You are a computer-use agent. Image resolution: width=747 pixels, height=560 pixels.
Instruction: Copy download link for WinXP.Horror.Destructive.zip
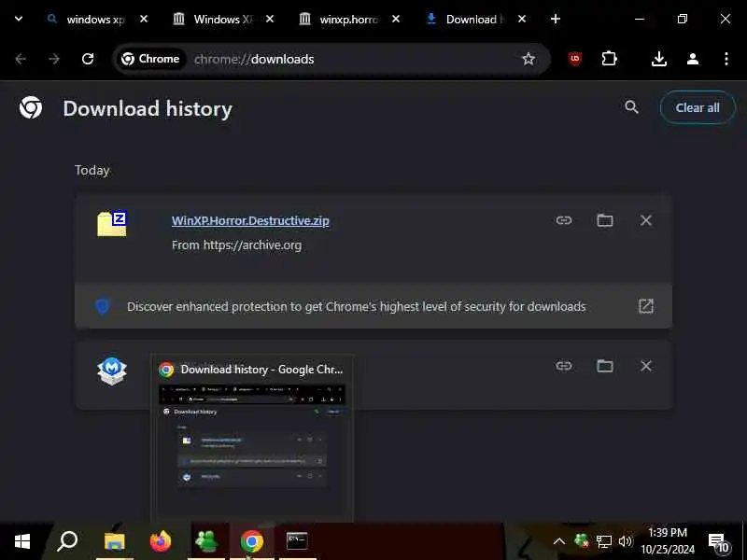pos(564,220)
